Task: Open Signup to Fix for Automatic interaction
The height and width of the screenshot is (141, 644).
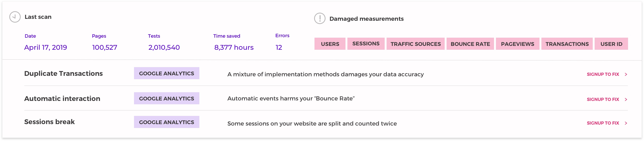Action: [x=603, y=99]
